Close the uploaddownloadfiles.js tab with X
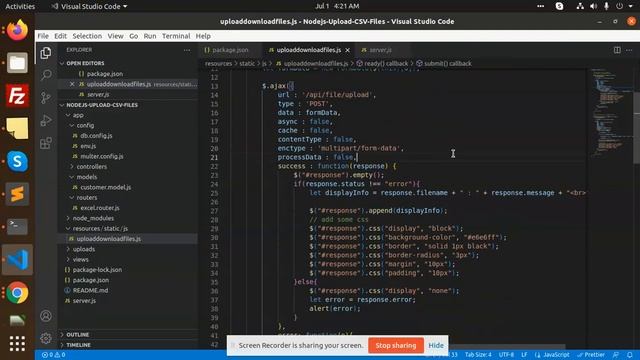The height and width of the screenshot is (360, 640). pyautogui.click(x=347, y=50)
